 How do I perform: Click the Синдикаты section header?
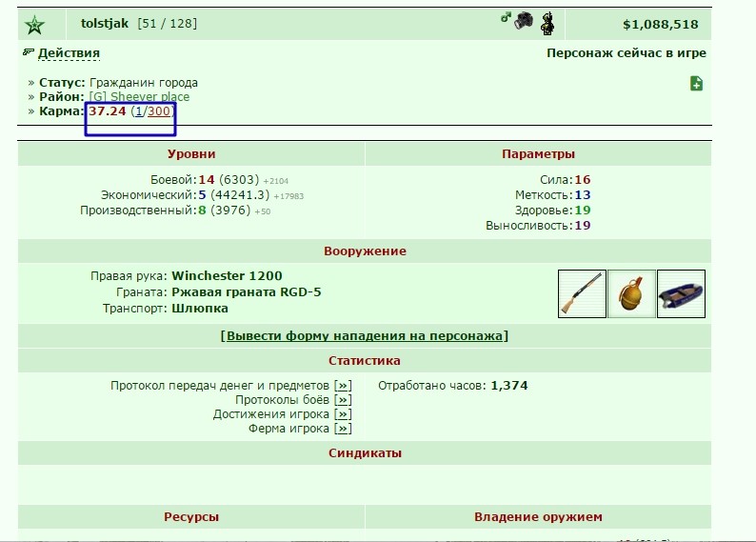pyautogui.click(x=365, y=453)
